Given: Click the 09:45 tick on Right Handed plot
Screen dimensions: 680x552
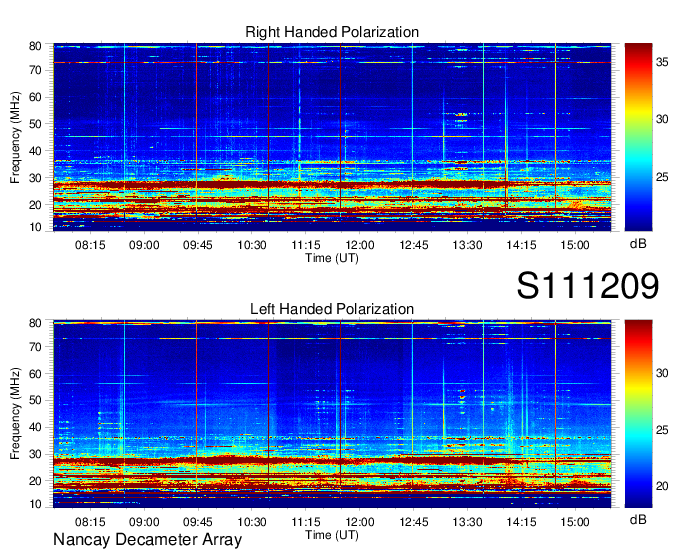Looking at the screenshot, I should 198,245.
